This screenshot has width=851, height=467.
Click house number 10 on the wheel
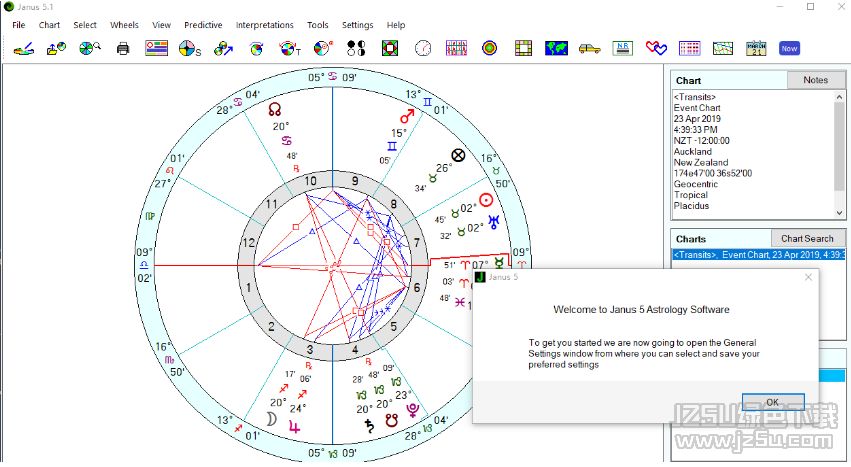(x=310, y=181)
